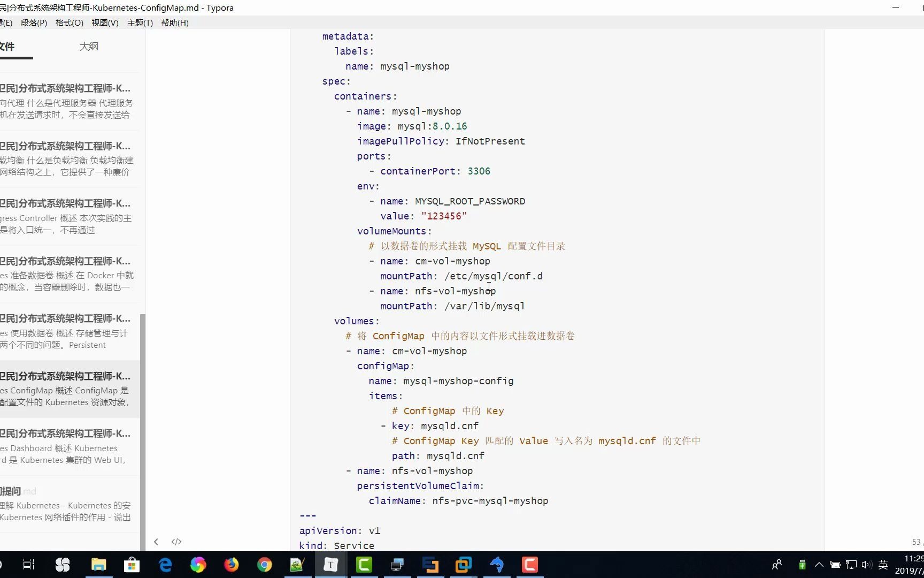This screenshot has width=924, height=578.
Task: Click the "image: mysql:8.0.16" line
Action: (412, 126)
